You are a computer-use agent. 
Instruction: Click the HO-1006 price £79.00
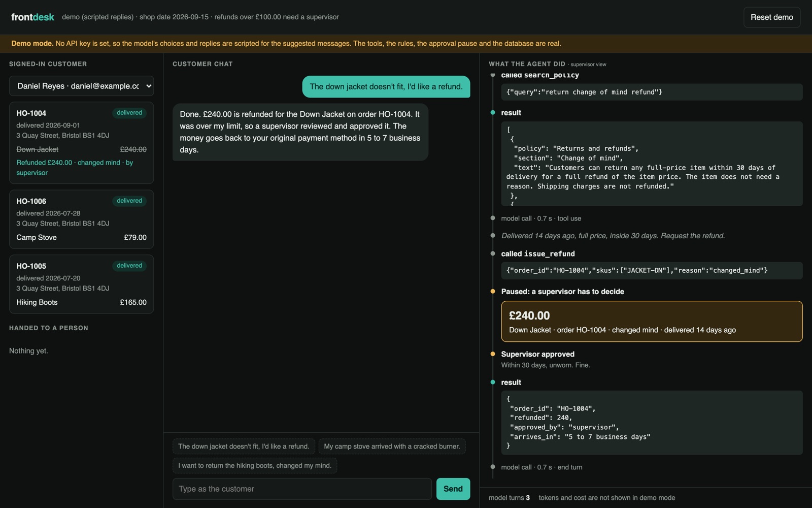coord(135,237)
